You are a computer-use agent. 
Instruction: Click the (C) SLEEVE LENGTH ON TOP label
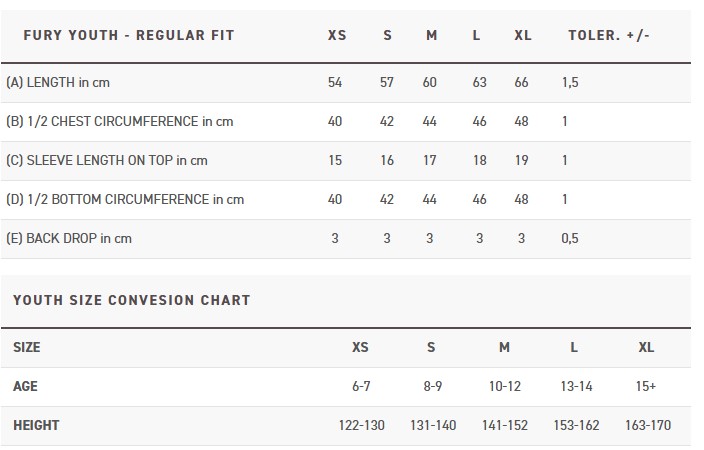[107, 160]
